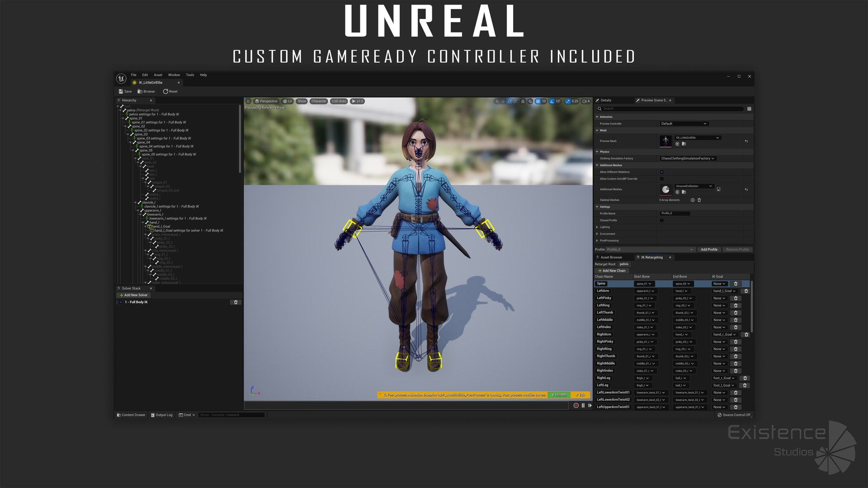Toggle Allow Different Skeletons checkbox
The image size is (868, 488).
coord(661,172)
